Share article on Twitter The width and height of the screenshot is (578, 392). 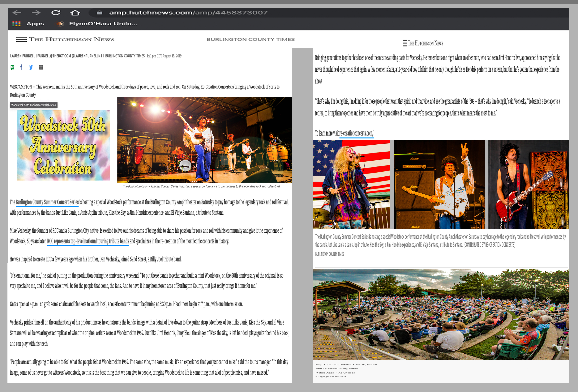31,67
